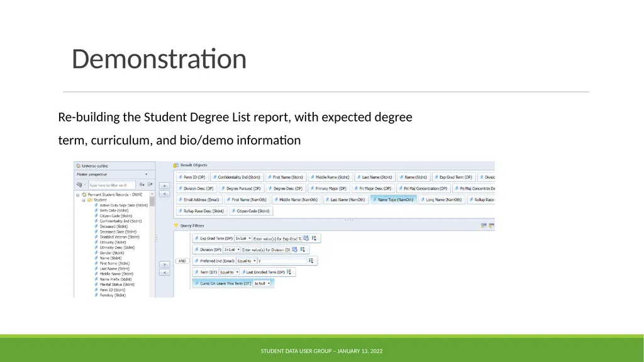Image resolution: width=644 pixels, height=362 pixels.
Task: Select the Exp Grad Term (DP) result object
Action: (x=453, y=178)
